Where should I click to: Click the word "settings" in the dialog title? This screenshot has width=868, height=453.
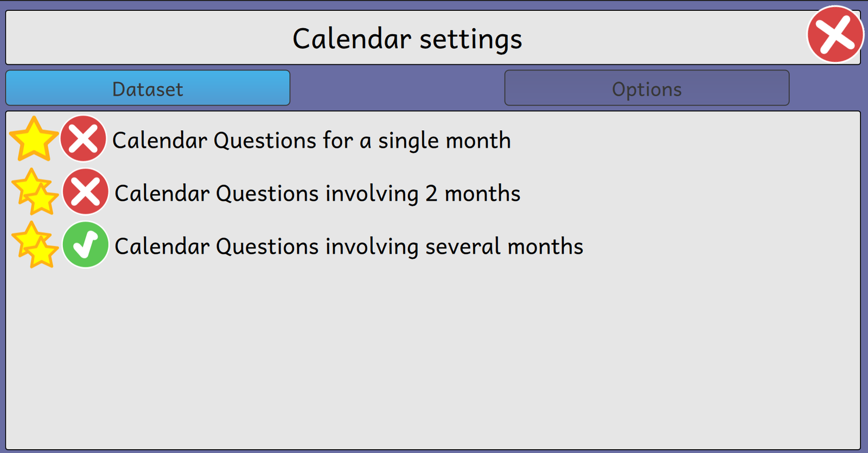[x=470, y=39]
